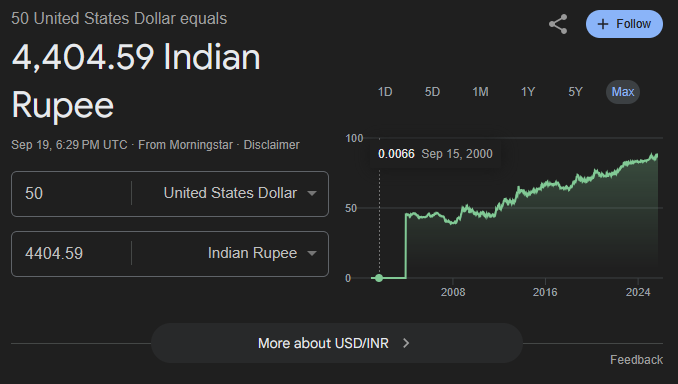Click the chevron next to More about USD/INR
The image size is (678, 384).
[406, 343]
